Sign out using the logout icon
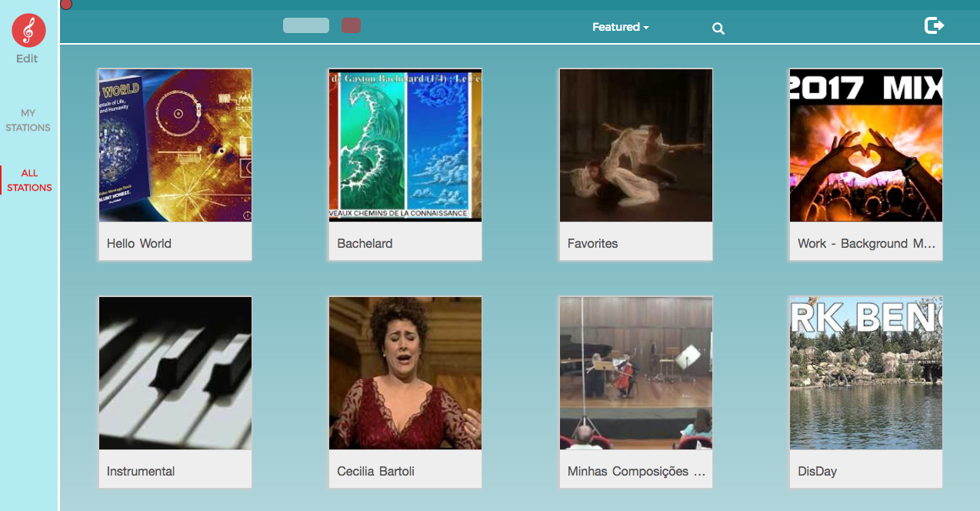The width and height of the screenshot is (980, 511). [934, 24]
